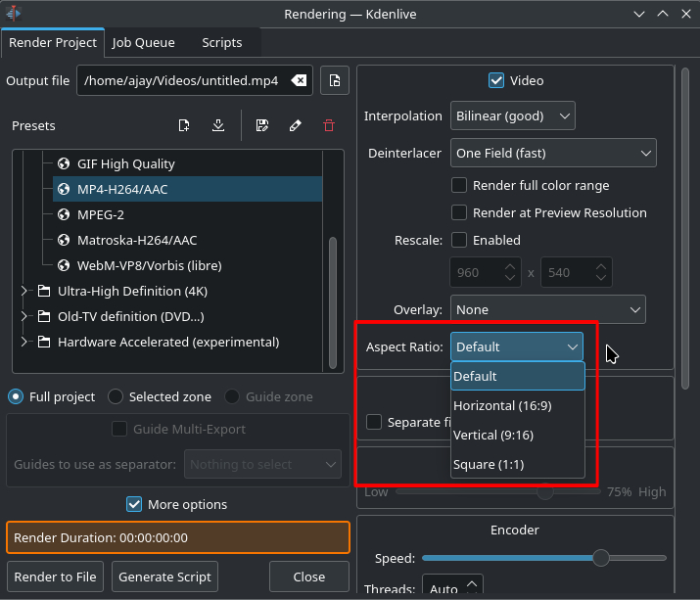Click the folder icon for Hardware Accelerated

(x=44, y=342)
